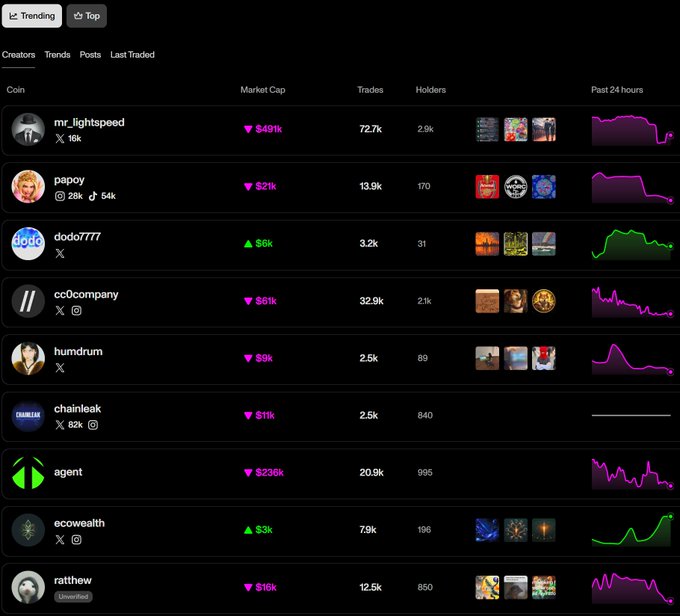The width and height of the screenshot is (680, 616).
Task: Open the ecowealth coin name
Action: [x=79, y=523]
